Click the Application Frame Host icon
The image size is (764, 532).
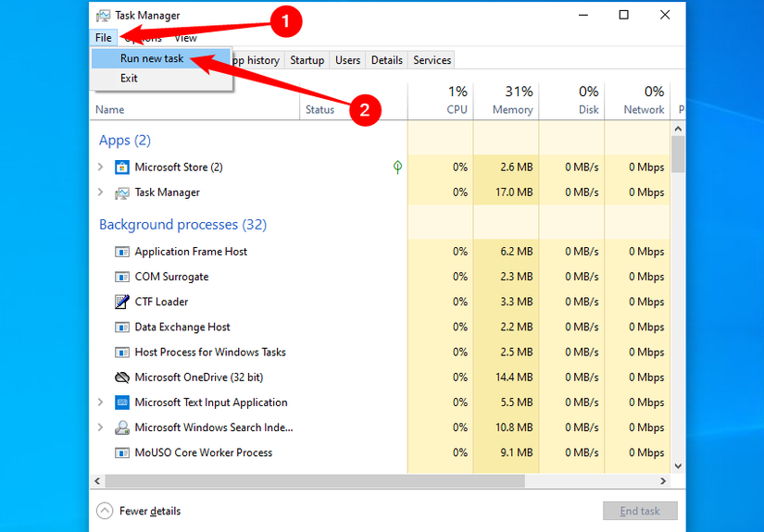[122, 252]
